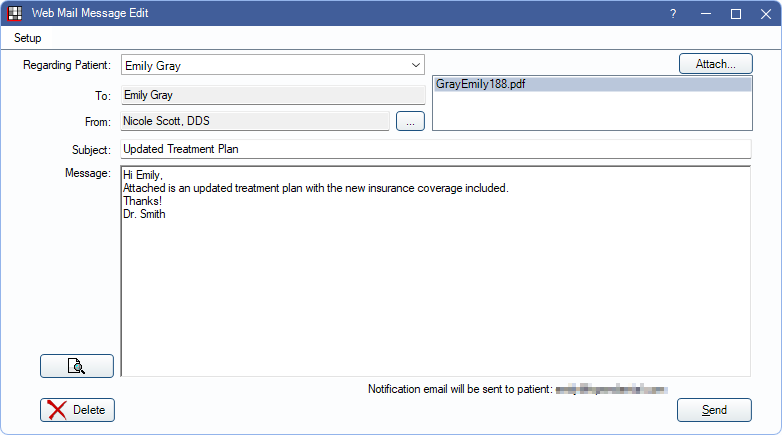Click the red X Delete button

coord(78,410)
